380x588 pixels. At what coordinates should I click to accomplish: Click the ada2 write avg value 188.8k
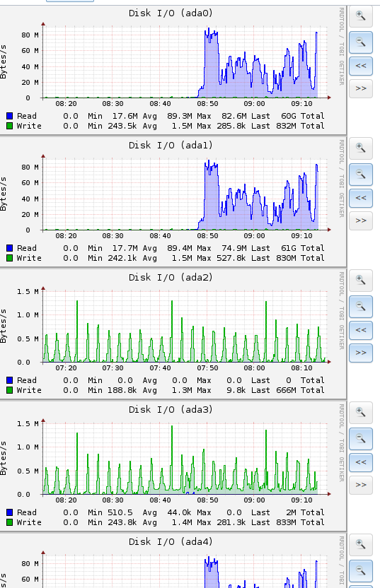coord(122,390)
